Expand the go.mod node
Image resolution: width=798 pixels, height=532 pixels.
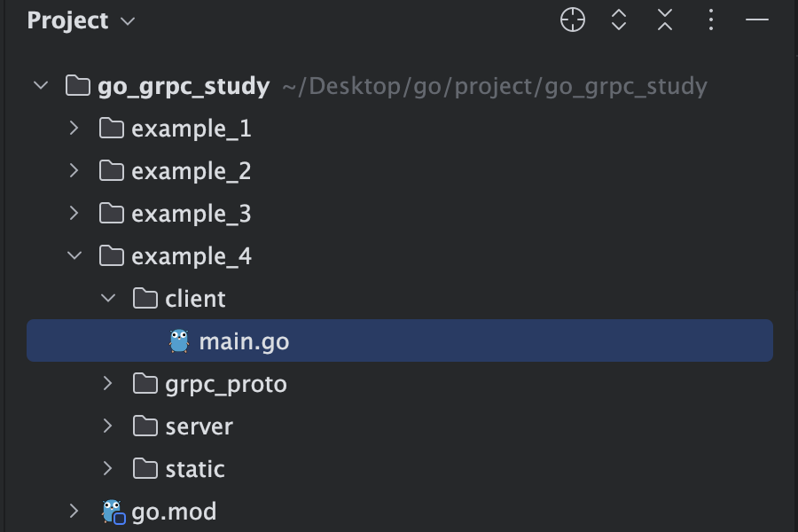click(x=74, y=511)
